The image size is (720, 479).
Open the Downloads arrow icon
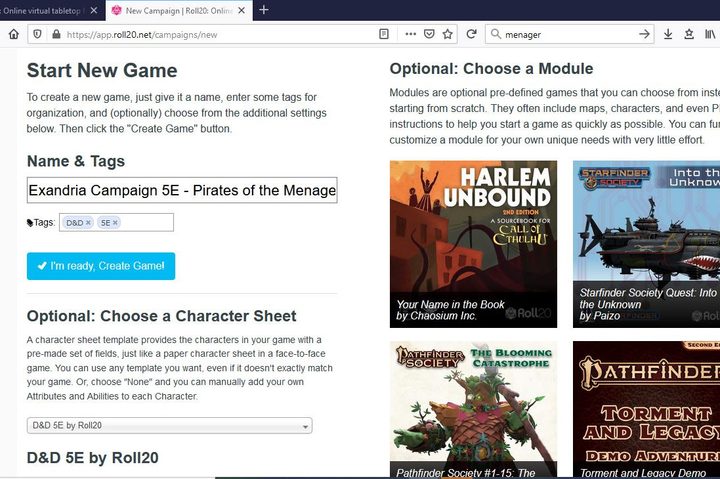coord(668,34)
